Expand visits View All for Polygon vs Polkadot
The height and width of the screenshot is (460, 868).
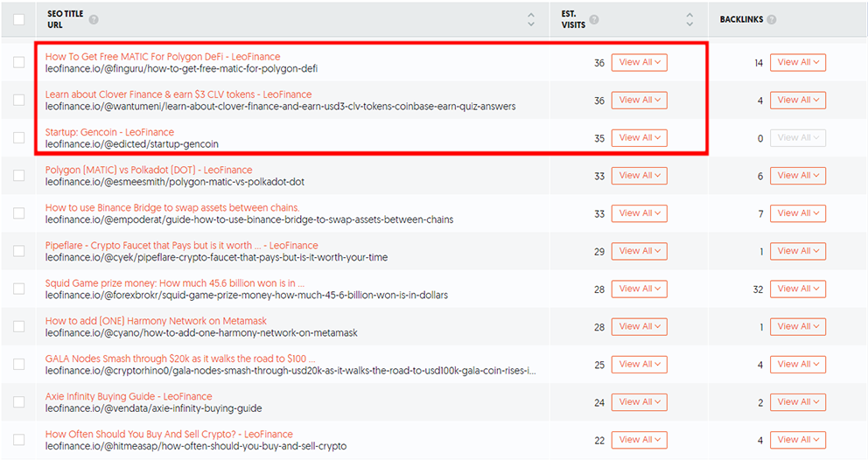point(639,176)
